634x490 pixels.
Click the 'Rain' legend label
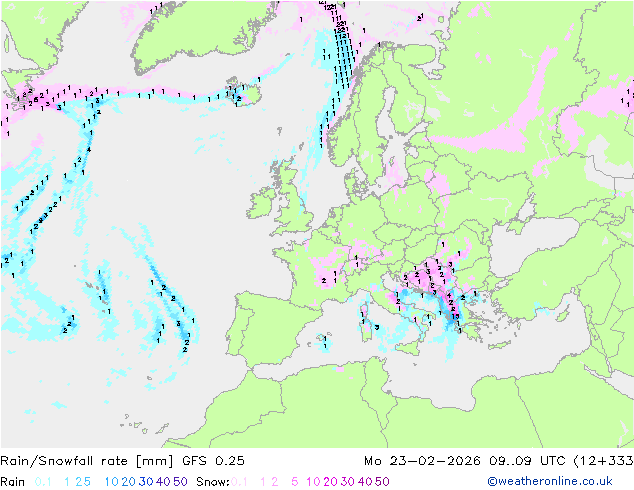coord(13,482)
